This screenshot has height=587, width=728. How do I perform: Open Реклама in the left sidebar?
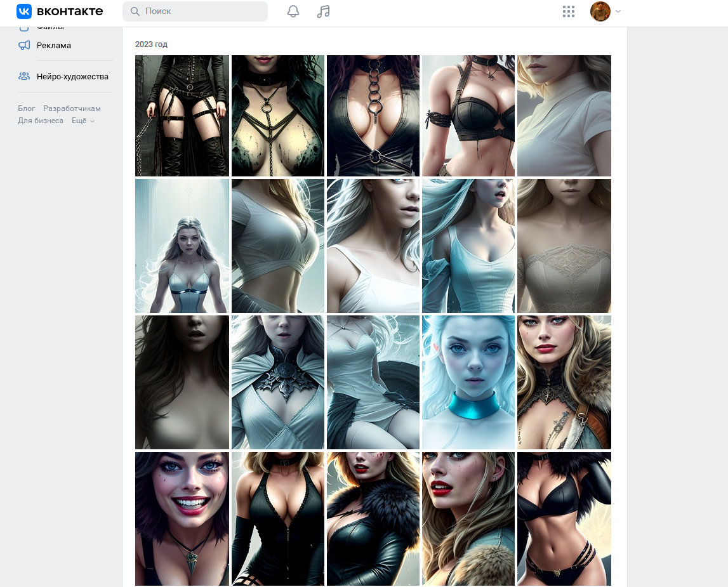click(54, 45)
